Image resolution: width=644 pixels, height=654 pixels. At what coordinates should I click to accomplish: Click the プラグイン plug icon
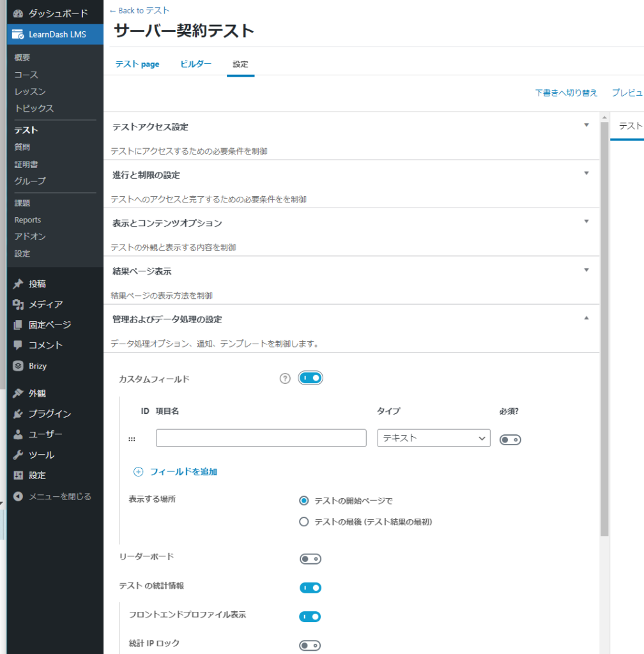pos(18,414)
